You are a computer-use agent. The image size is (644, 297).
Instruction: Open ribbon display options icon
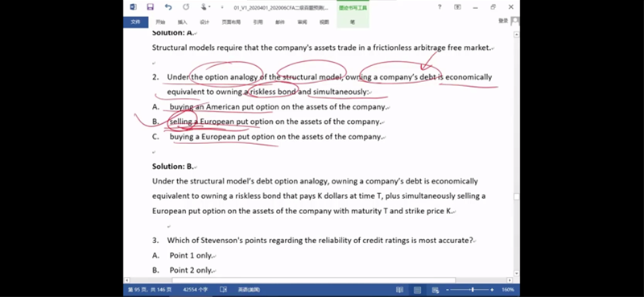[457, 7]
